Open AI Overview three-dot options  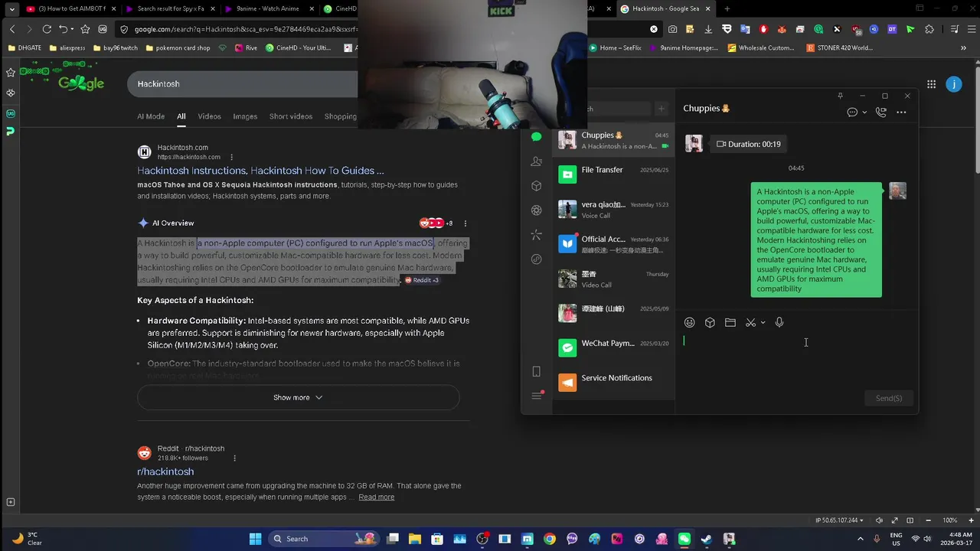[x=465, y=223]
